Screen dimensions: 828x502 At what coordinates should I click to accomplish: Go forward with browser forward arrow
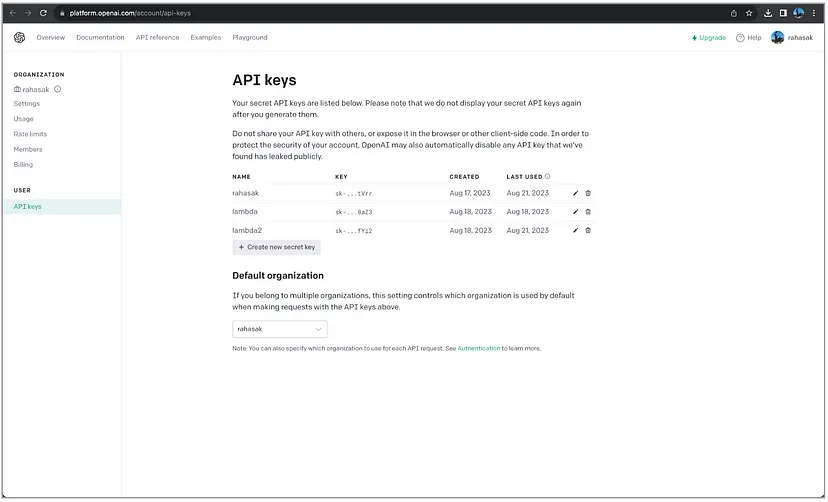[x=27, y=13]
